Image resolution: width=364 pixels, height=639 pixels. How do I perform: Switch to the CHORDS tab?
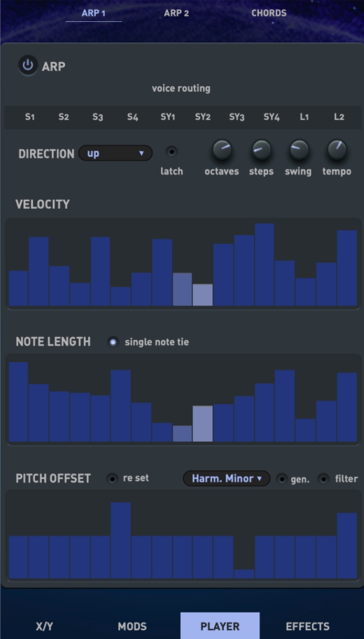tap(269, 13)
